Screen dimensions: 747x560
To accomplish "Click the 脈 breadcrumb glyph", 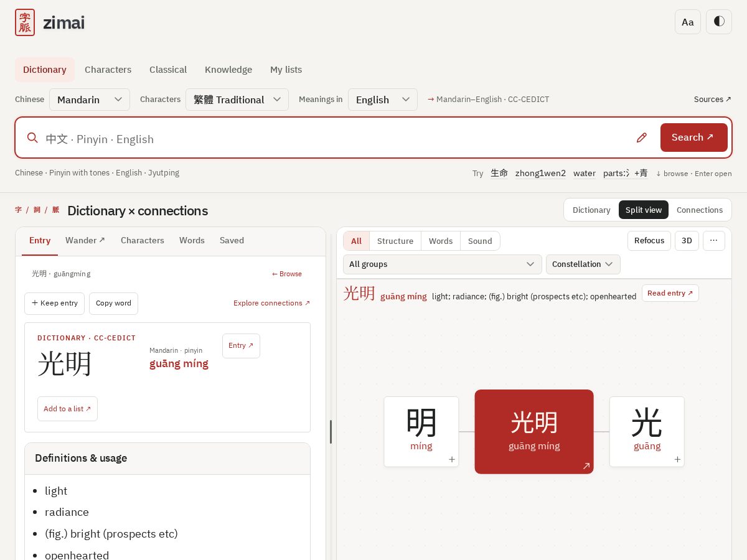I will pyautogui.click(x=55, y=210).
